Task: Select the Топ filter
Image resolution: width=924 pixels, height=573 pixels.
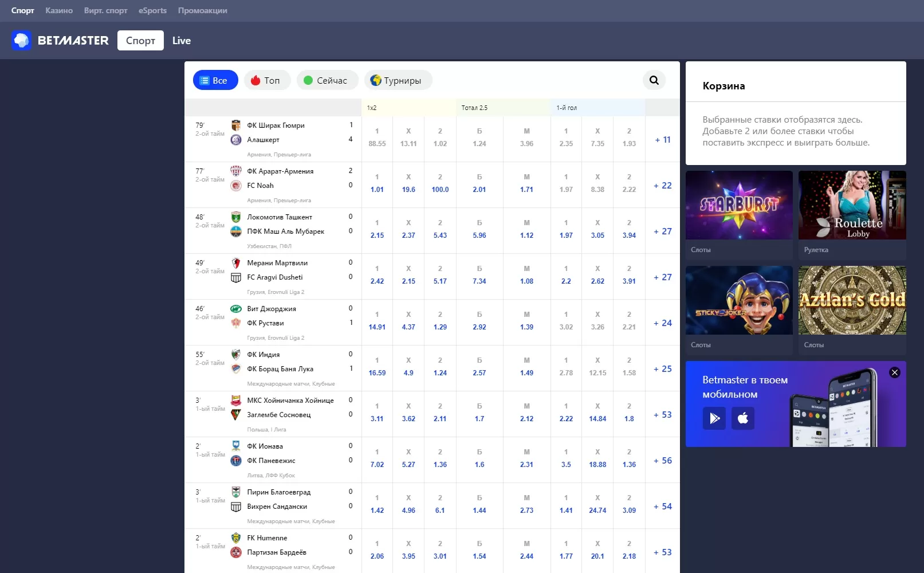Action: (267, 80)
